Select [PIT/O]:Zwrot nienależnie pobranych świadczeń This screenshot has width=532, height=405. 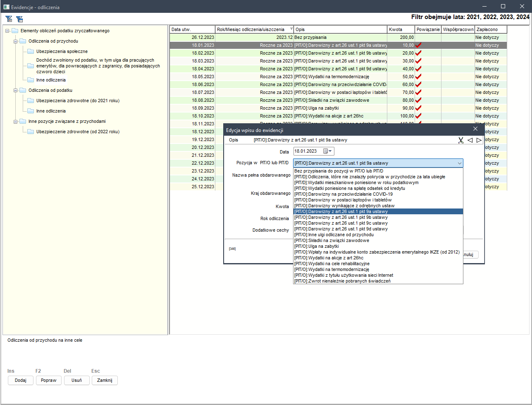[x=378, y=281]
